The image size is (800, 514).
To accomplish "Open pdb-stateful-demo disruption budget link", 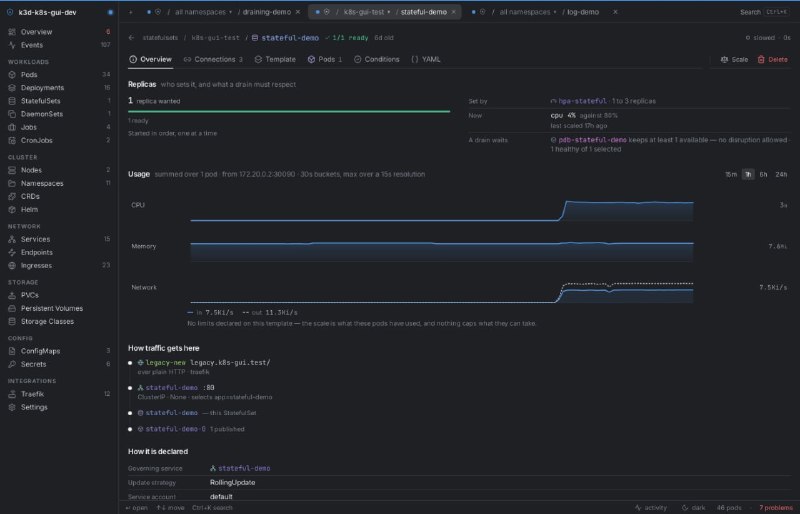I will coord(592,140).
